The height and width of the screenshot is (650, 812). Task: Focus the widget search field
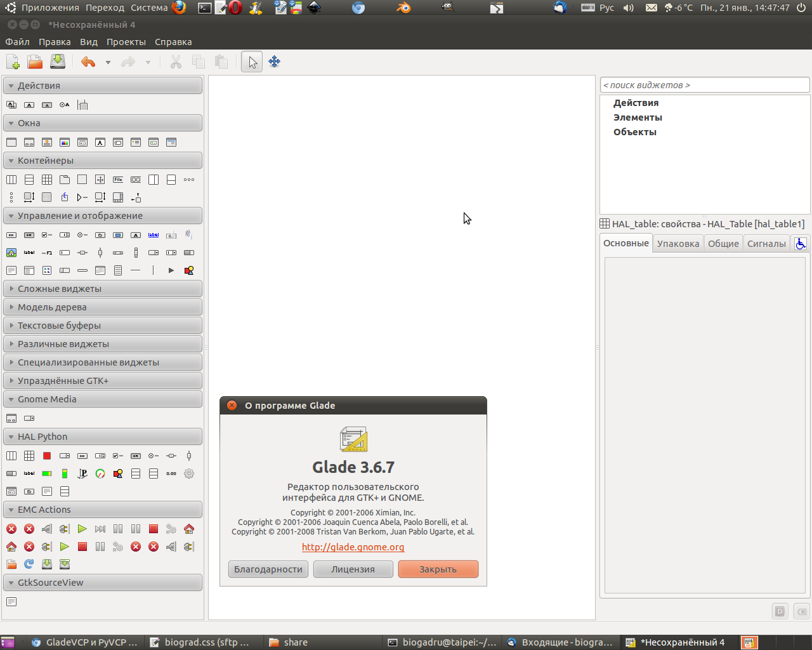(705, 85)
